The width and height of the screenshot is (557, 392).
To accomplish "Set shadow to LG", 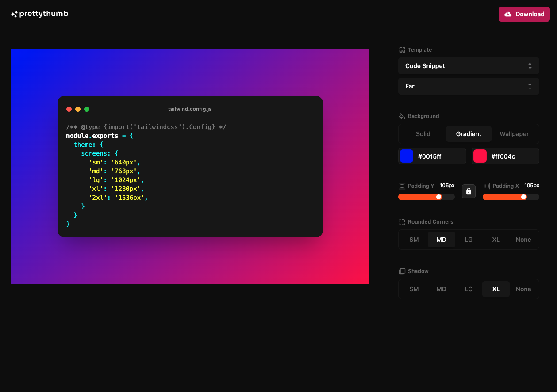I will point(469,289).
